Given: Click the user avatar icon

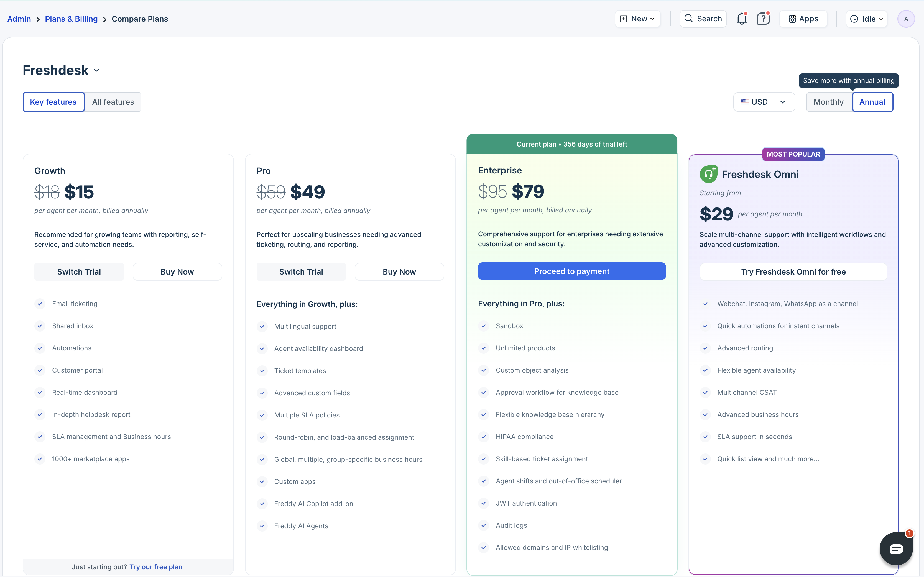Looking at the screenshot, I should pos(906,19).
